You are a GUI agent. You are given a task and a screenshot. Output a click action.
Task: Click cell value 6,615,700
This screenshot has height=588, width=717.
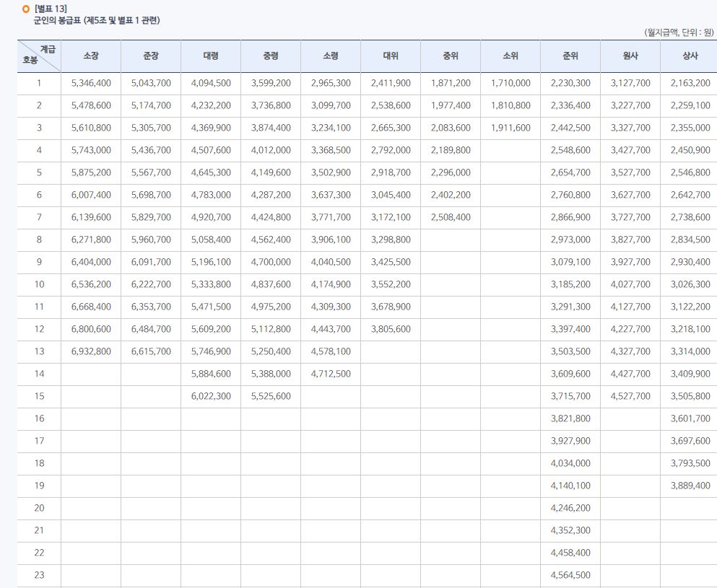151,352
